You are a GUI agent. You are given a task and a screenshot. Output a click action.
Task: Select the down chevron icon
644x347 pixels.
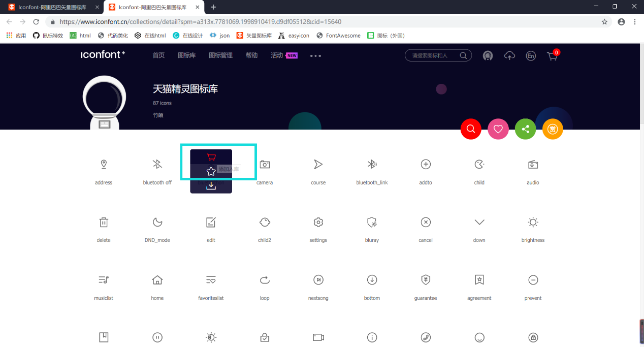click(x=479, y=222)
